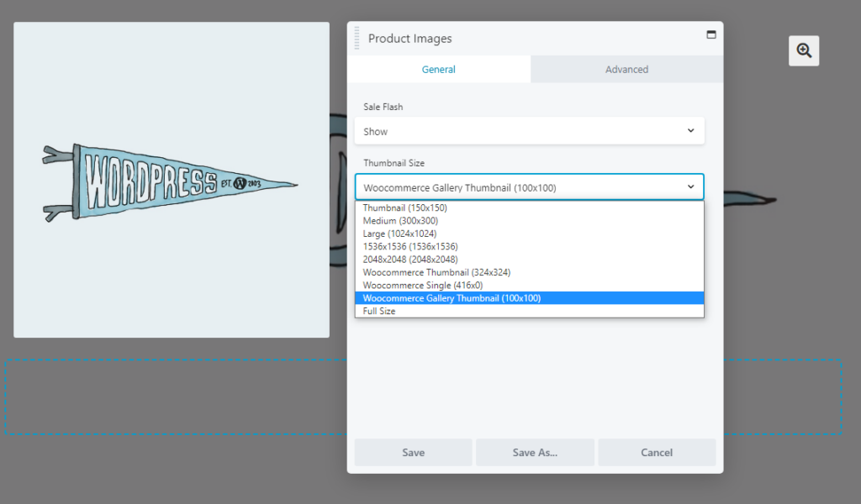Click the drag handle beside Product Images title

357,38
